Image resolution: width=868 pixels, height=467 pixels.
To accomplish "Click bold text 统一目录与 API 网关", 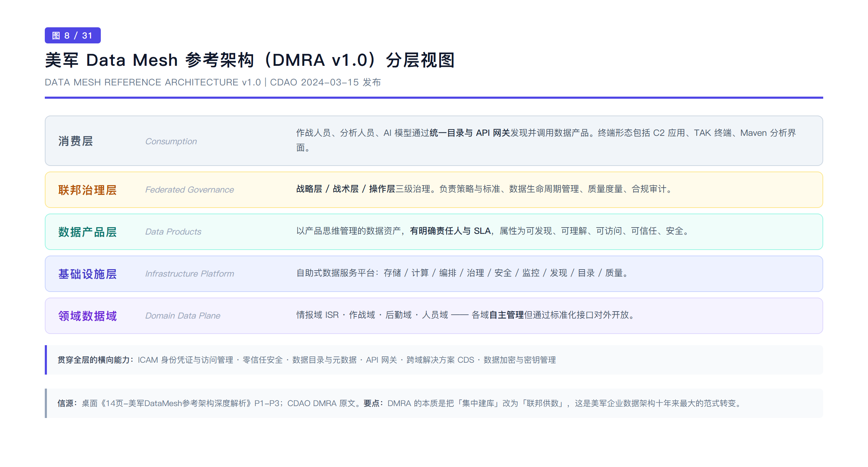I will [470, 133].
